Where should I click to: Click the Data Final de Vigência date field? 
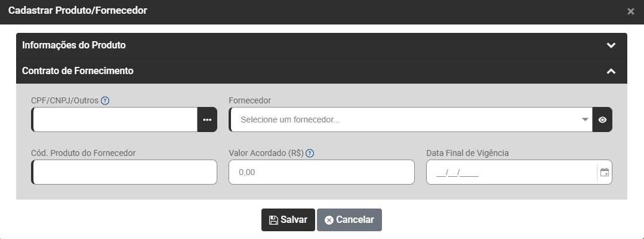511,173
